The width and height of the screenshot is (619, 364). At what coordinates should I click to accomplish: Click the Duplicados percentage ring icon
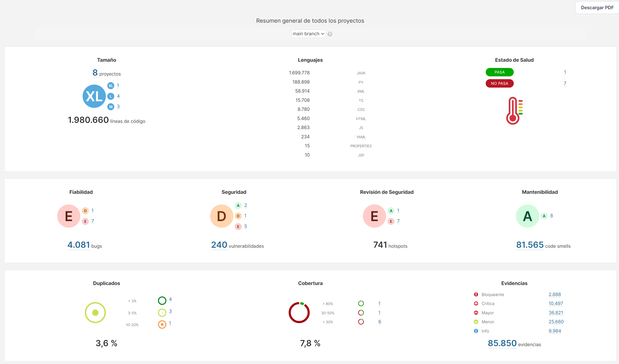tap(95, 312)
